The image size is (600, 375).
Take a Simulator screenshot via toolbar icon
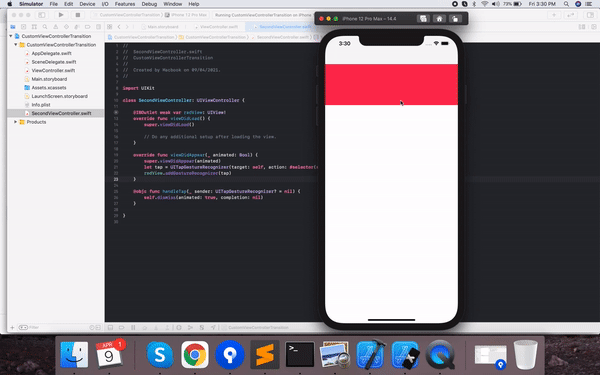(x=423, y=19)
